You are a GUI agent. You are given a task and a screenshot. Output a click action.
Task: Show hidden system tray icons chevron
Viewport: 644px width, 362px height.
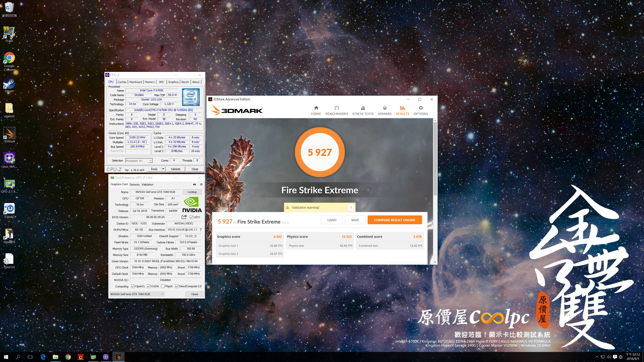[597, 357]
